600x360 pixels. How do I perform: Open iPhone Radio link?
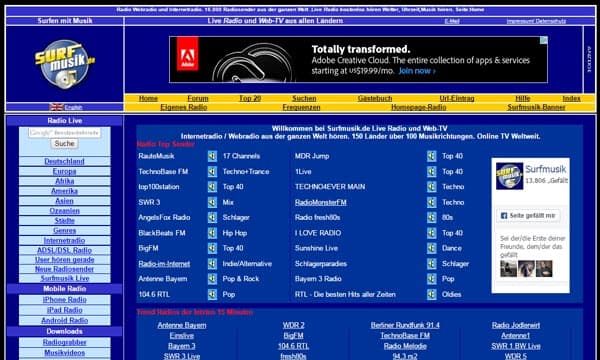click(64, 300)
